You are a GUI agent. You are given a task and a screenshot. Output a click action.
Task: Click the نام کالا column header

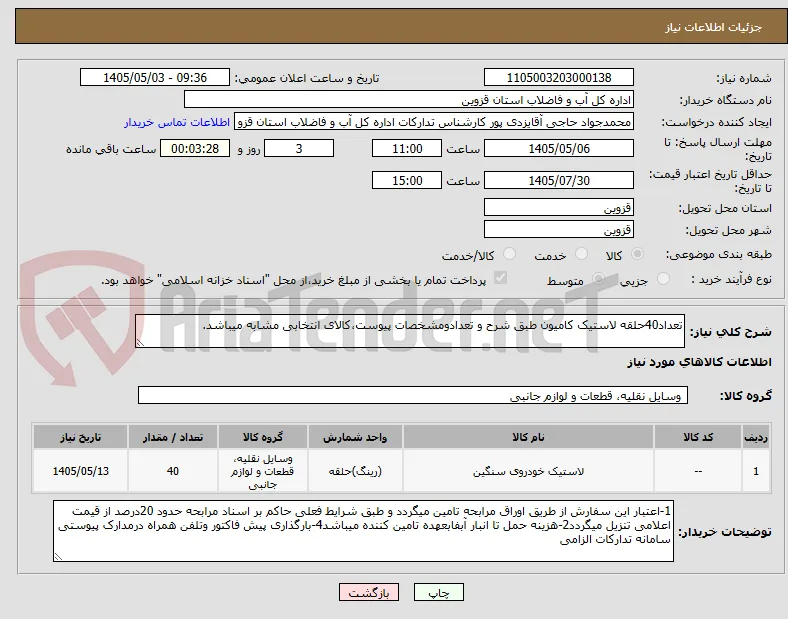(x=528, y=437)
